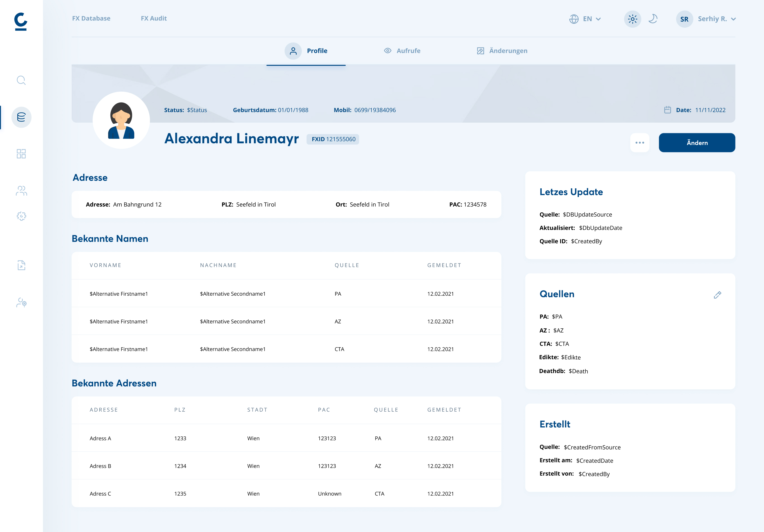Open the dashboard grid icon in sidebar
Image resolution: width=764 pixels, height=532 pixels.
click(21, 154)
